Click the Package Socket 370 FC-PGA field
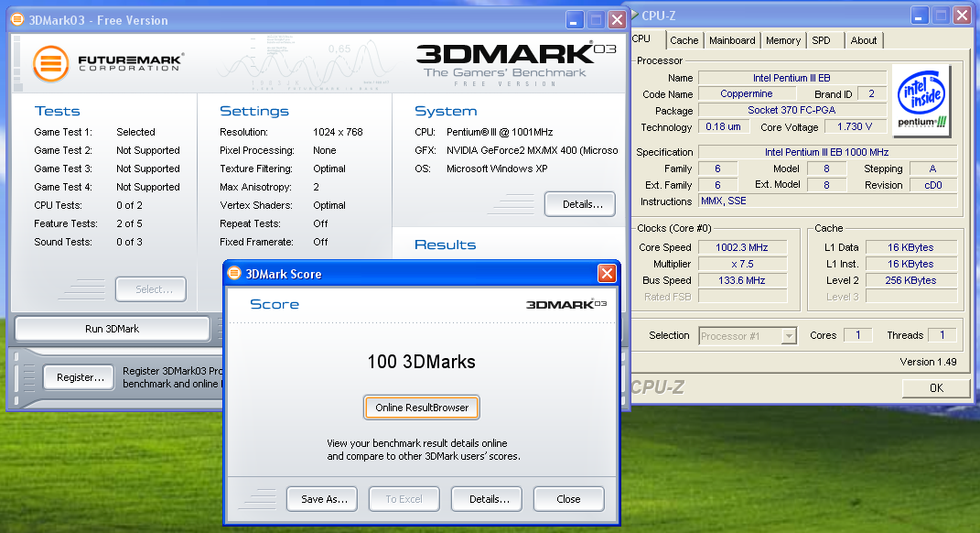Screen dimensions: 980x533 (x=792, y=110)
